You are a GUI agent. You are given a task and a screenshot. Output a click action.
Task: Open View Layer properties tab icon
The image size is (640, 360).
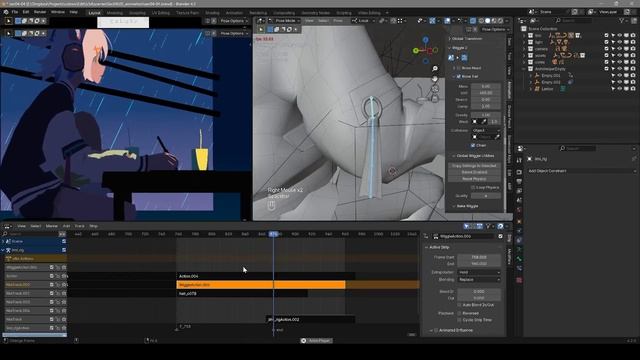(x=519, y=191)
